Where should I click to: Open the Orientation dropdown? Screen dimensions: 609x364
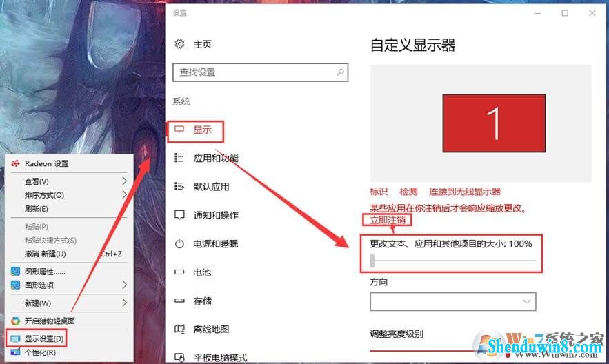[453, 301]
